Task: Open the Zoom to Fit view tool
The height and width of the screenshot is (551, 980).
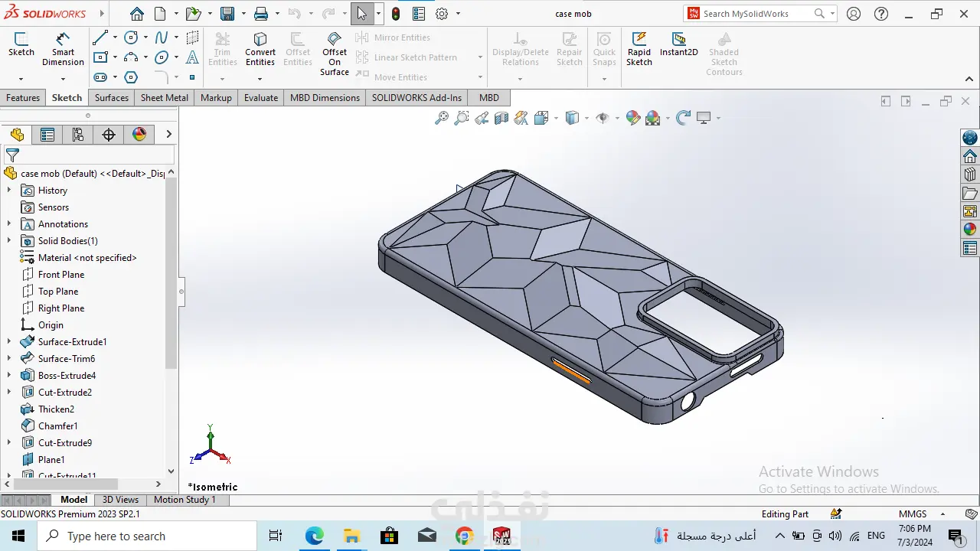Action: click(x=442, y=118)
